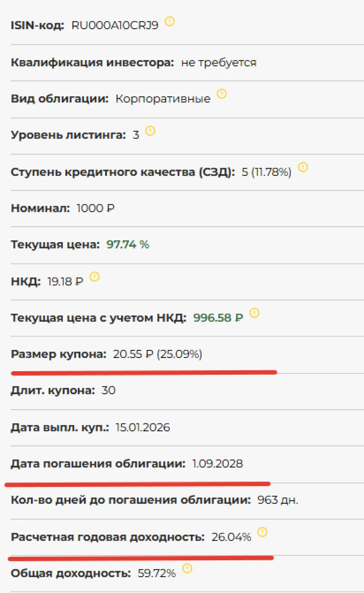Click the maturity date 1.09.2028

217,464
